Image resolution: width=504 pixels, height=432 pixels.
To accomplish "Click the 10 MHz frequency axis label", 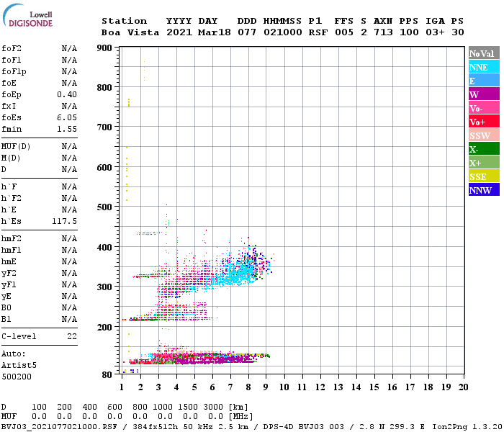I will (x=284, y=387).
